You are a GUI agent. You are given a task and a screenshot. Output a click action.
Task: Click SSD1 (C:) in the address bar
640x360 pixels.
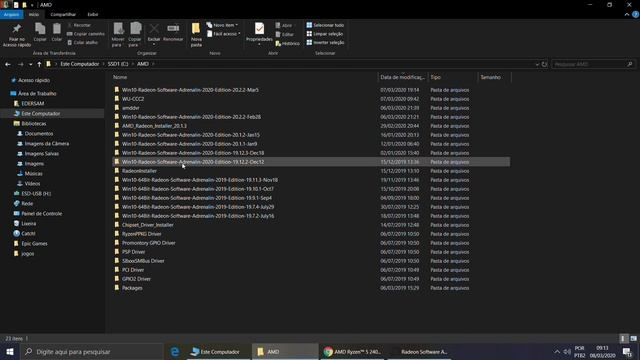(118, 64)
